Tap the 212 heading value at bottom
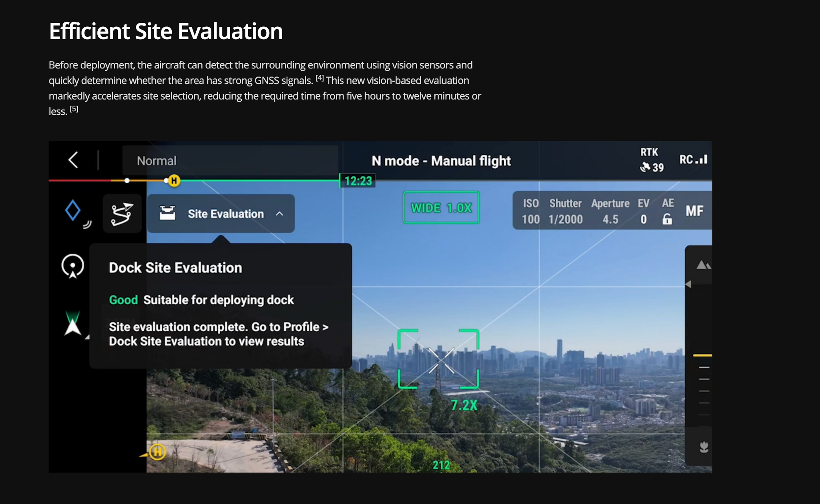The image size is (820, 504). click(441, 465)
